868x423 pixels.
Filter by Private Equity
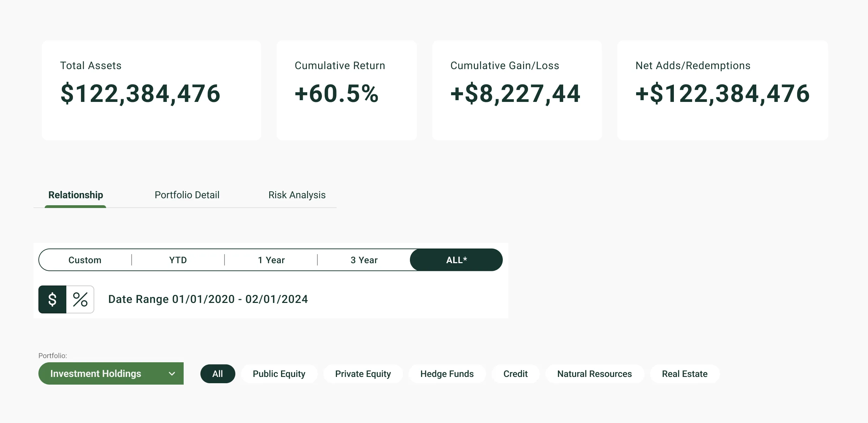click(363, 374)
